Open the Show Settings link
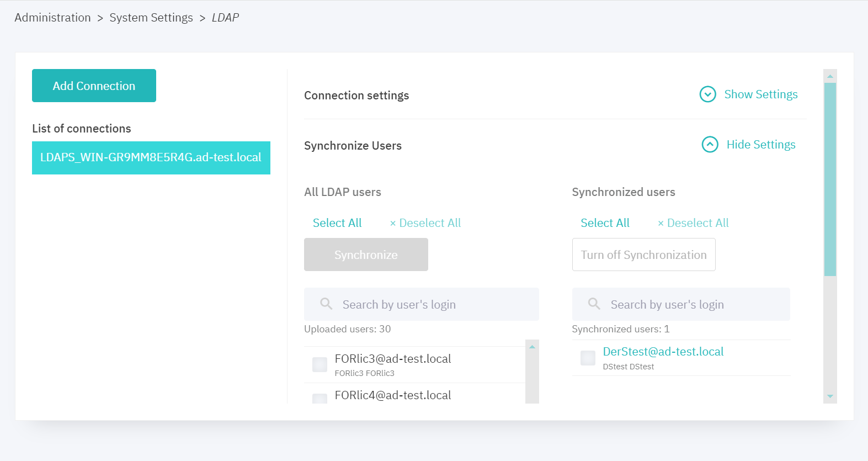This screenshot has width=868, height=461. [760, 94]
